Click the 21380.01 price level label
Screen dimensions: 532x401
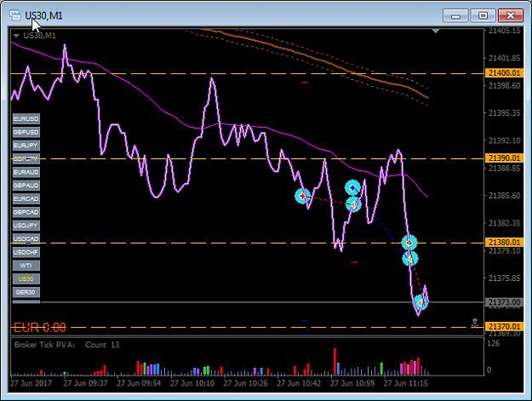(505, 243)
